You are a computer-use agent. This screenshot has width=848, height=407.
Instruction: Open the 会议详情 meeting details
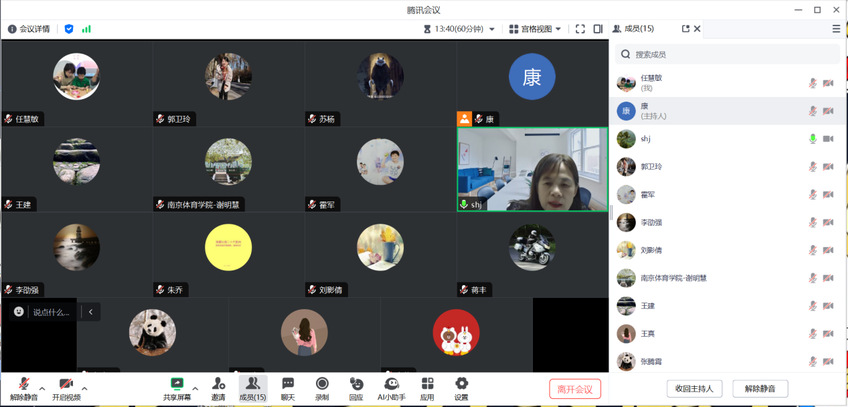(x=29, y=29)
